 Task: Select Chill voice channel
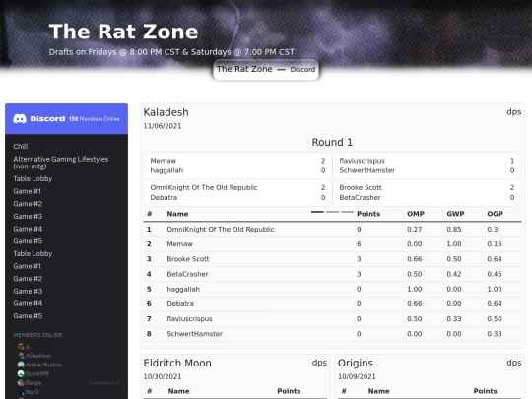click(21, 146)
